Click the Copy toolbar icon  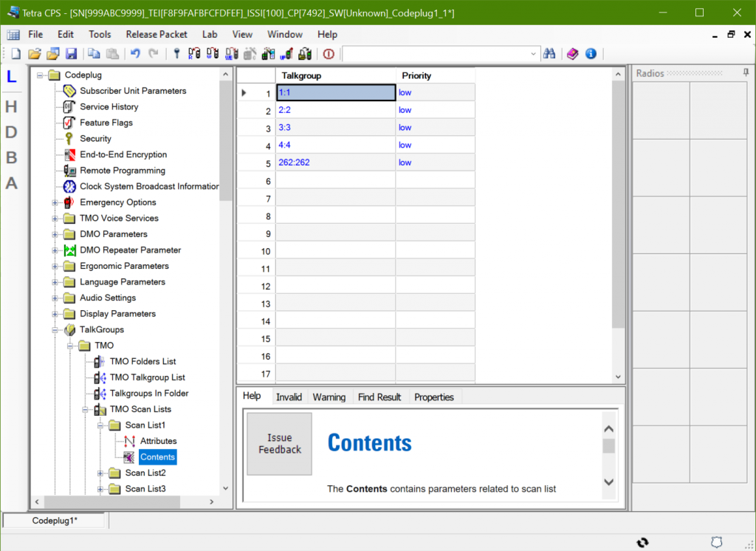tap(94, 54)
